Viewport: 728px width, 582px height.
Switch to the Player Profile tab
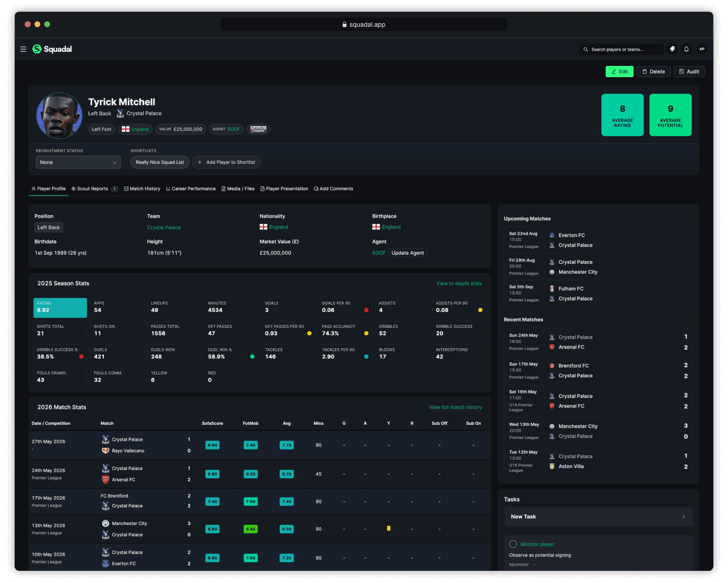[x=49, y=189]
